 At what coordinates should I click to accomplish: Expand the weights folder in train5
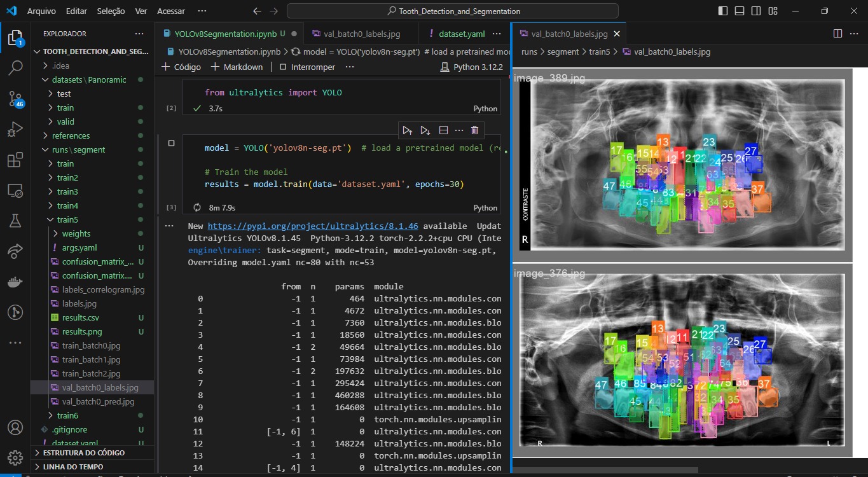(76, 233)
